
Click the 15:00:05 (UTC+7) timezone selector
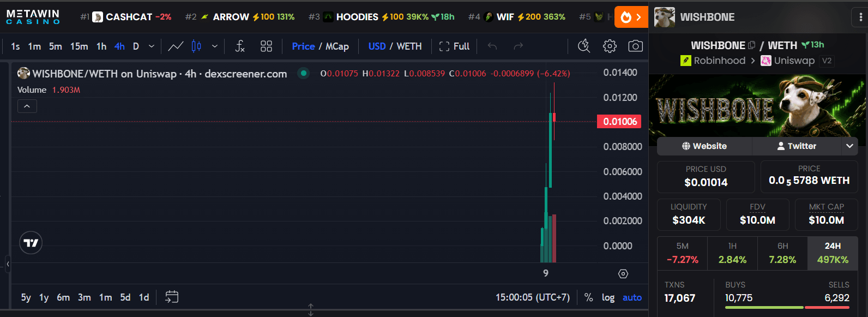pyautogui.click(x=533, y=297)
